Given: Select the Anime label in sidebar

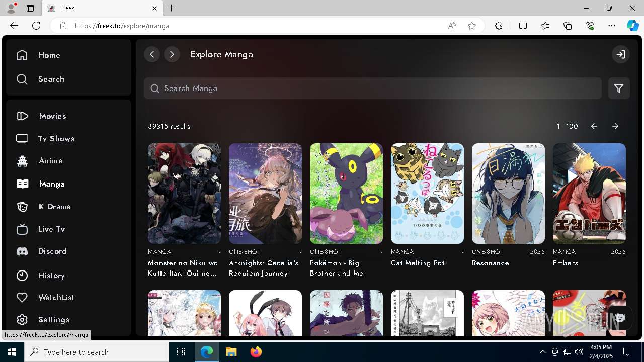Looking at the screenshot, I should coord(51,161).
